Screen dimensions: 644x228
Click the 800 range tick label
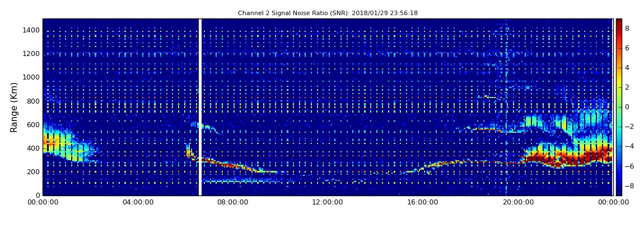point(34,101)
